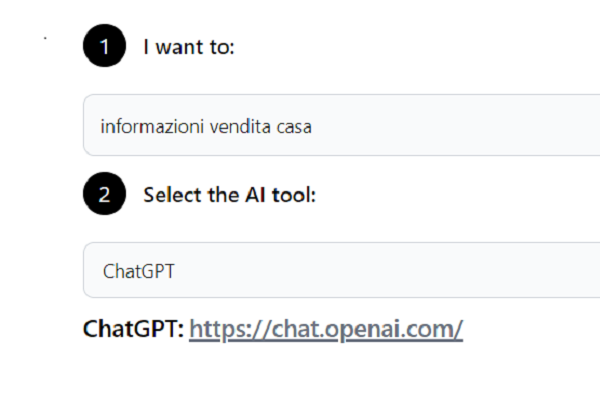Click the small dot in the top-left corner

45,39
